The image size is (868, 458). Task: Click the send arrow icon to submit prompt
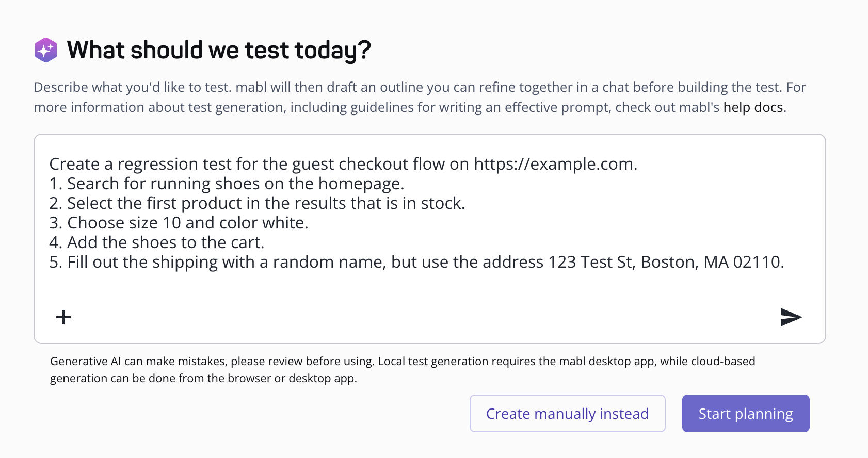click(x=790, y=317)
